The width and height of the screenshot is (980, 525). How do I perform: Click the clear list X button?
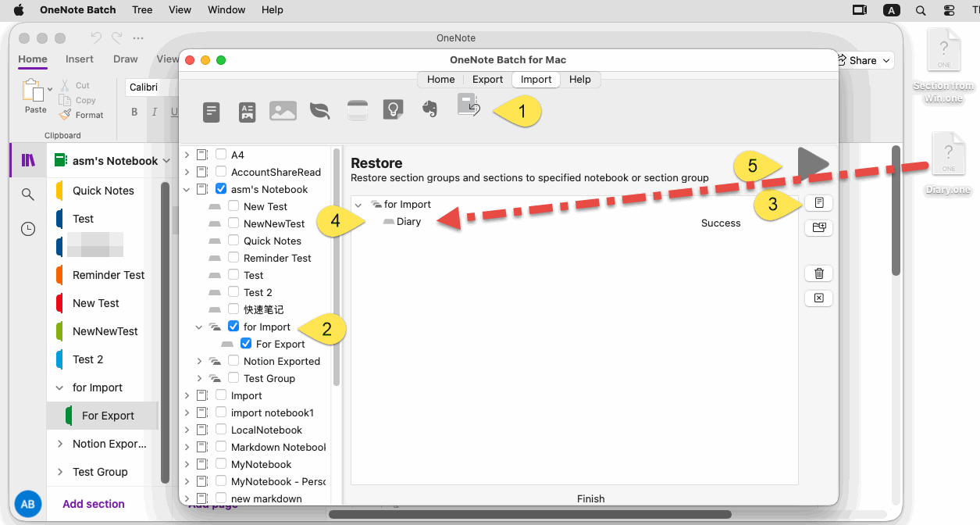tap(818, 298)
